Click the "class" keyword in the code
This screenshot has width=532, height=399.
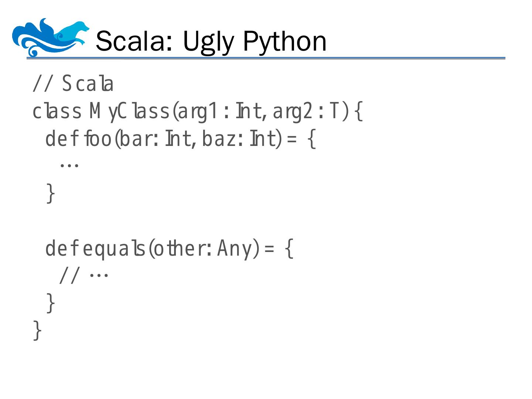[57, 112]
